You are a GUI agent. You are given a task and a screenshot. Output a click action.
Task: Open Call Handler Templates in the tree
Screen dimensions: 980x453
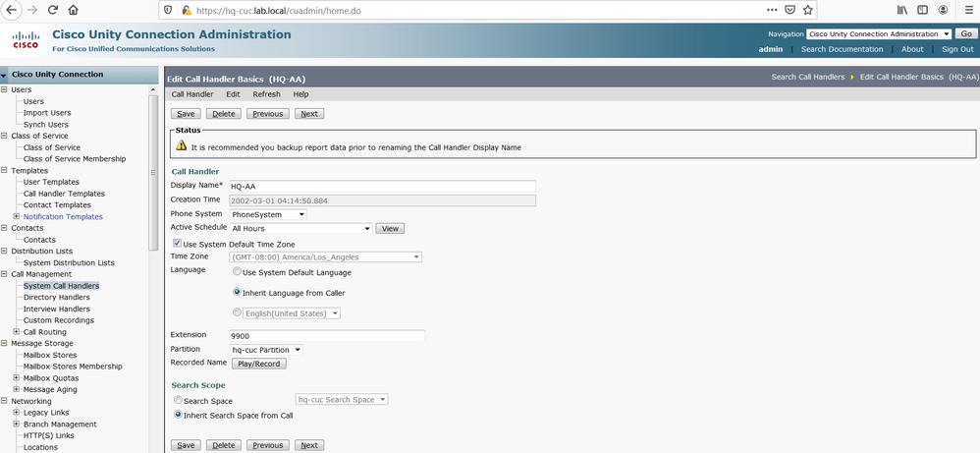coord(65,194)
